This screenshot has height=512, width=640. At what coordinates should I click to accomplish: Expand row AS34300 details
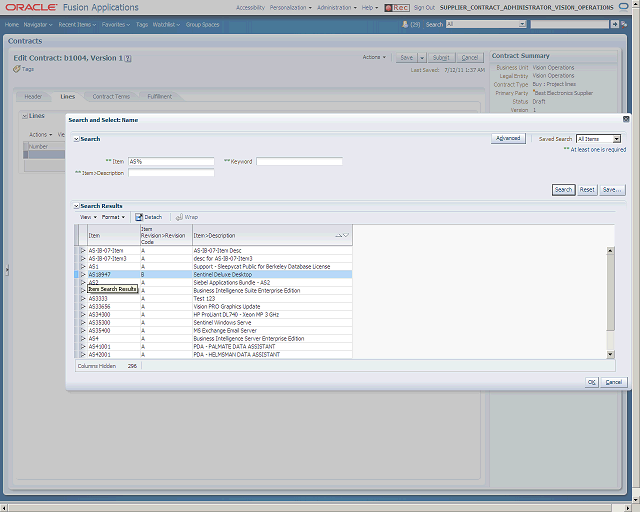[x=83, y=315]
